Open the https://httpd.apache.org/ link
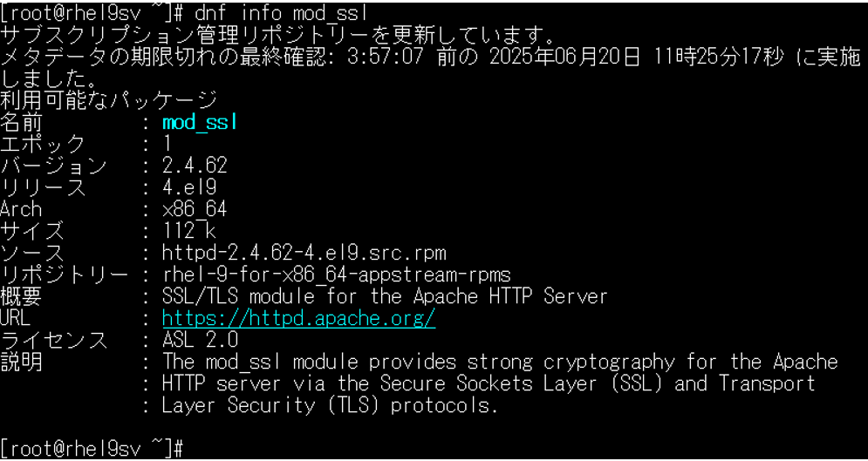The image size is (868, 461). pyautogui.click(x=299, y=318)
